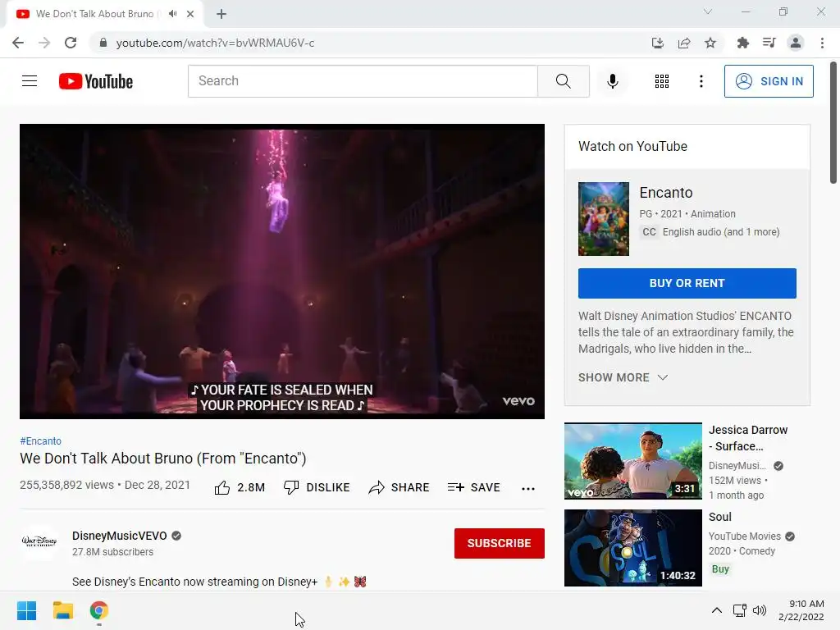Click Chrome icon in taskbar

(x=99, y=610)
